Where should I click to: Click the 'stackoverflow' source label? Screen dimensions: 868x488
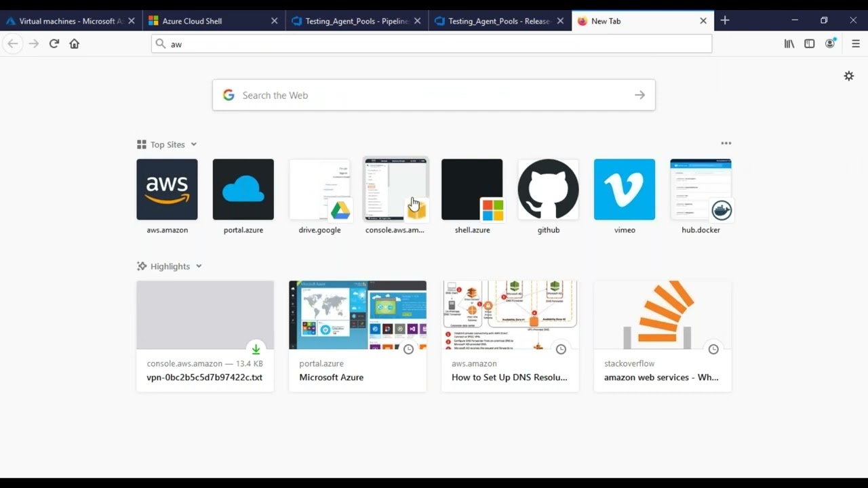(x=629, y=364)
